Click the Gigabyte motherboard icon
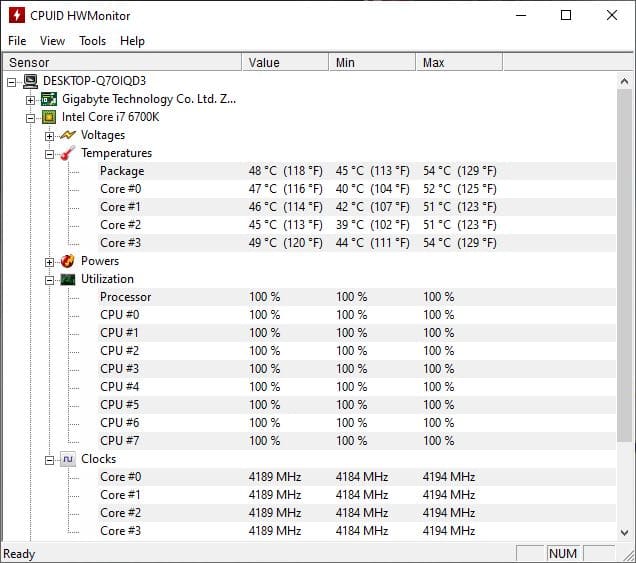 pos(49,99)
